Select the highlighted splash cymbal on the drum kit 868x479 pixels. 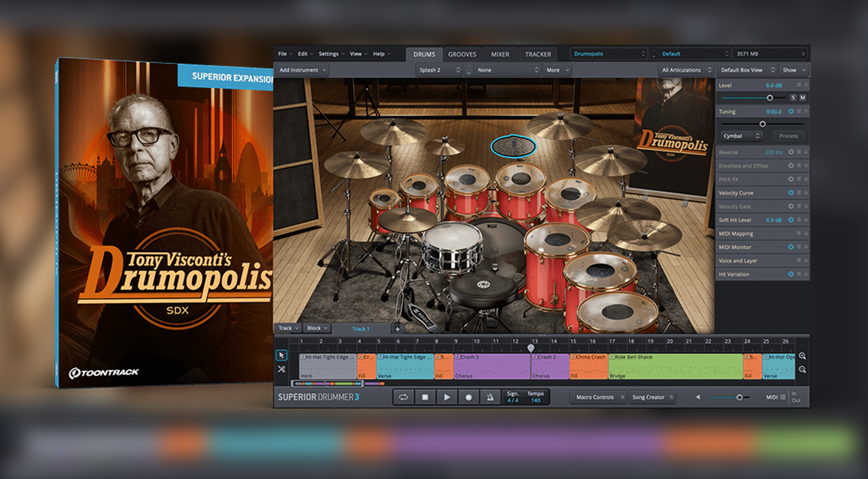click(513, 147)
